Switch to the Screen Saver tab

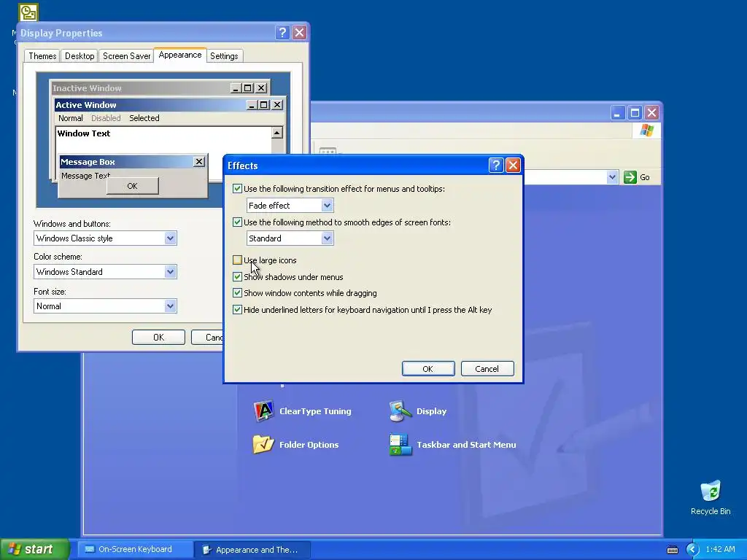point(126,55)
